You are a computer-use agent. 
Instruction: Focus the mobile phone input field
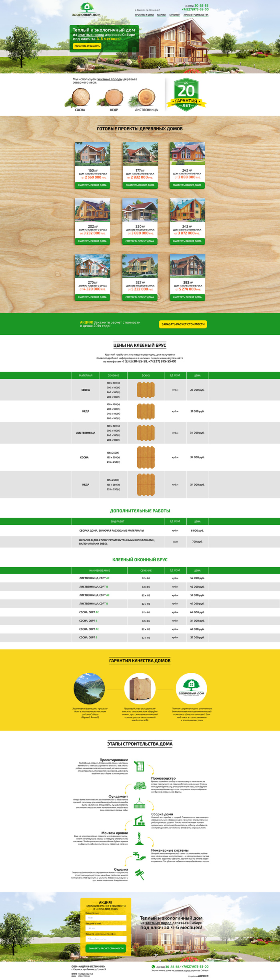[x=106, y=939]
